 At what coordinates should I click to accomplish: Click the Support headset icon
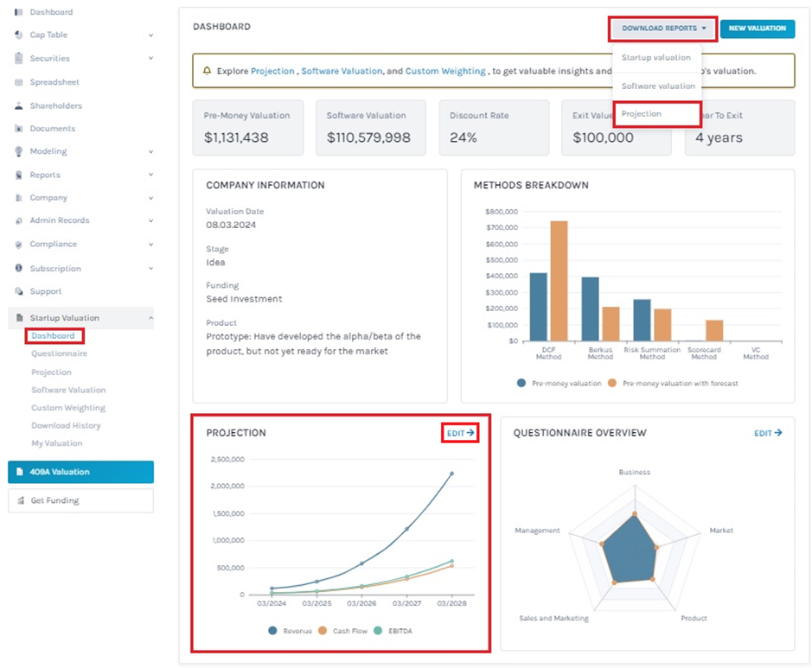(x=19, y=291)
